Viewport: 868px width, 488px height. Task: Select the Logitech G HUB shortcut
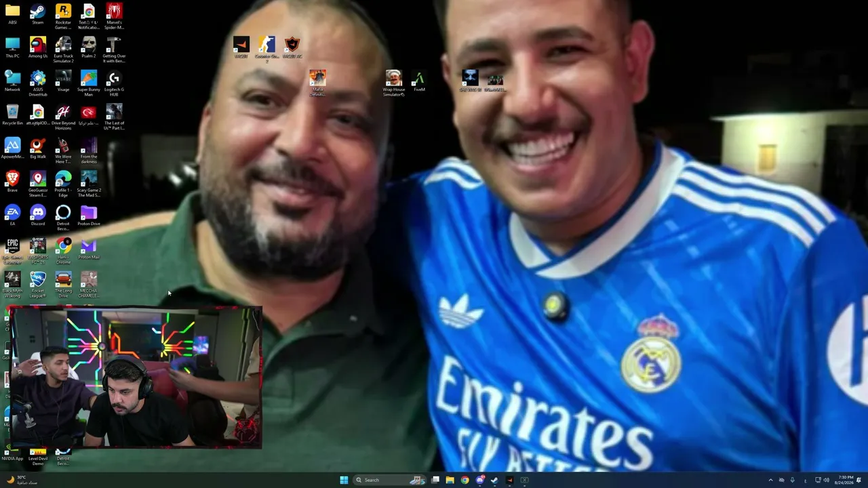(x=114, y=83)
